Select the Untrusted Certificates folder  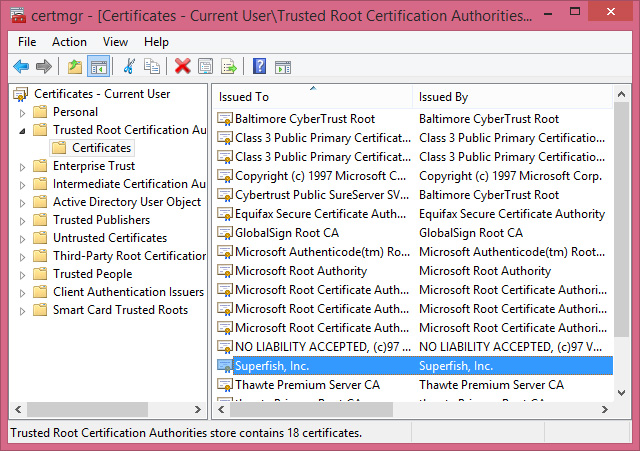pyautogui.click(x=109, y=238)
